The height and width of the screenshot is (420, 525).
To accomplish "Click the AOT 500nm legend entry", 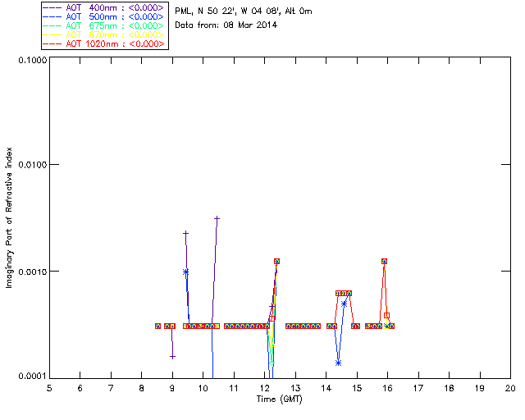I will [x=104, y=16].
